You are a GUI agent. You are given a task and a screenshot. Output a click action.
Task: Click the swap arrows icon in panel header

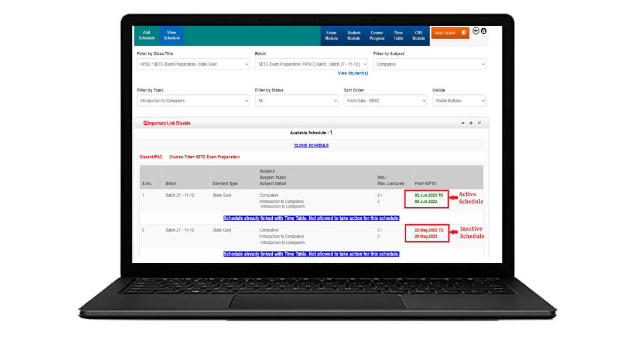click(479, 123)
